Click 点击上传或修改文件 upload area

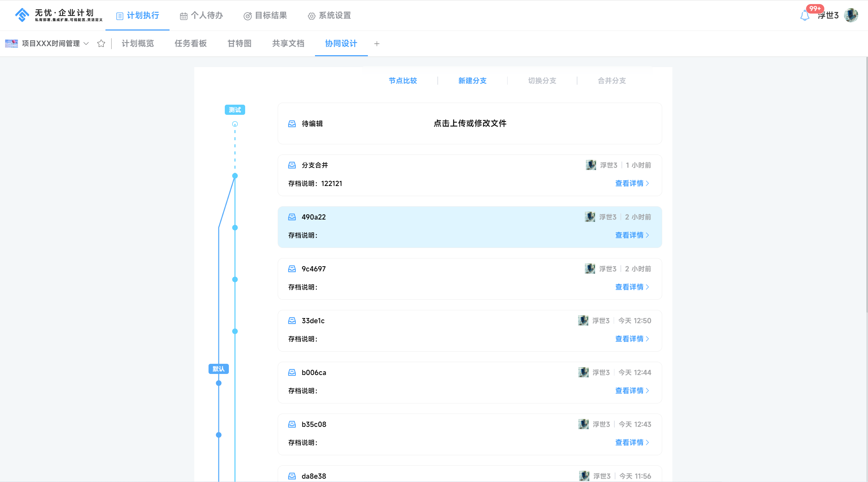pos(470,123)
